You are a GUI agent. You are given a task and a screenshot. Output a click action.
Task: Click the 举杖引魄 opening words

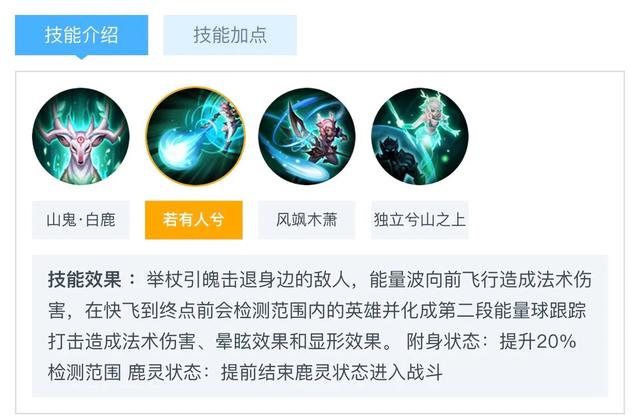coord(183,280)
